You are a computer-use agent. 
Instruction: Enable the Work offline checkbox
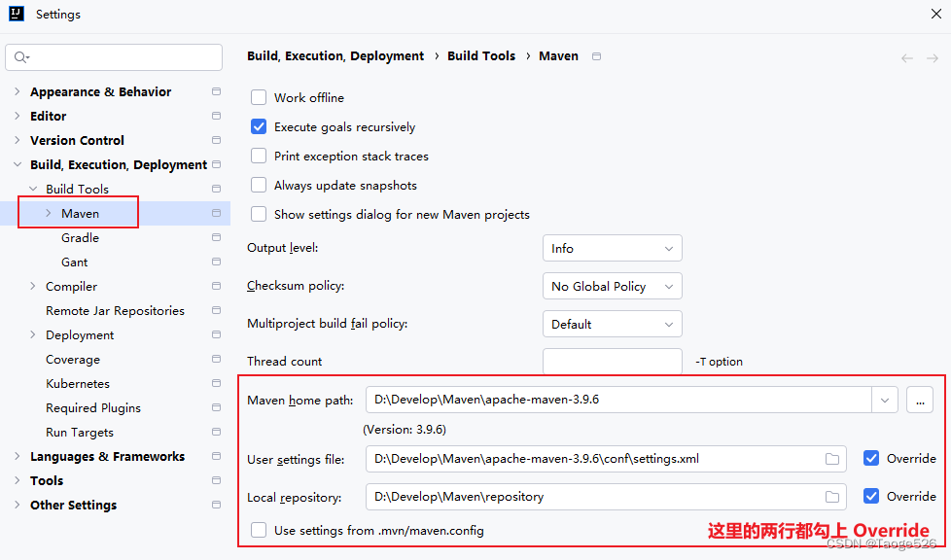tap(259, 97)
